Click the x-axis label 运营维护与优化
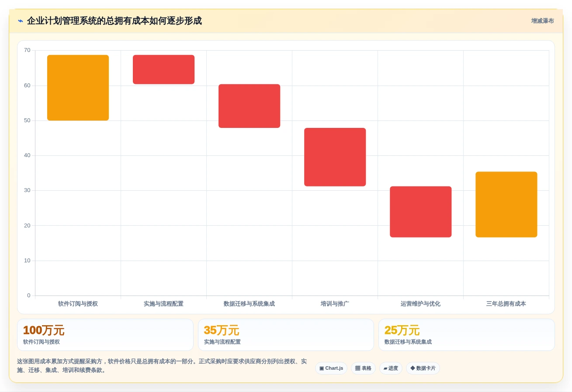Image resolution: width=572 pixels, height=392 pixels. [x=420, y=304]
